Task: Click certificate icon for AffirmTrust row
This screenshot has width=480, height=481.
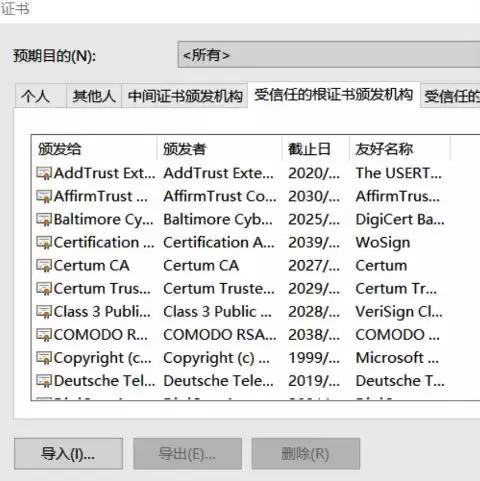Action: point(44,196)
